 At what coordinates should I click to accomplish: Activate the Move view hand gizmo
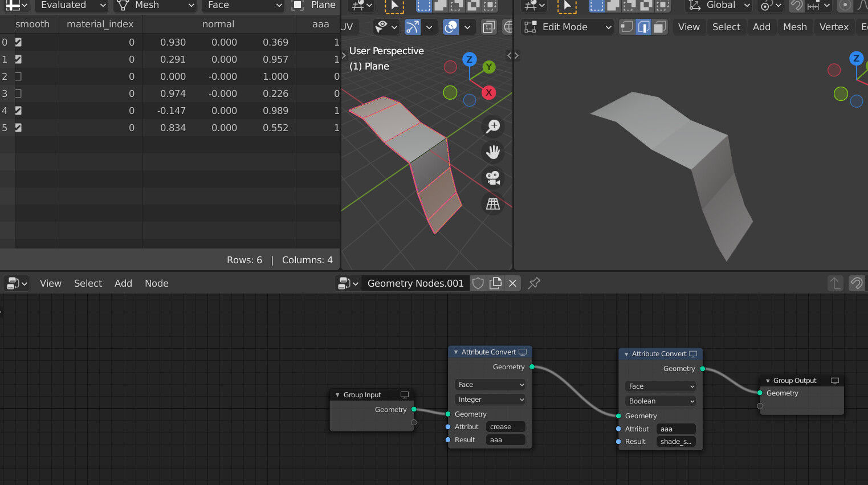492,152
